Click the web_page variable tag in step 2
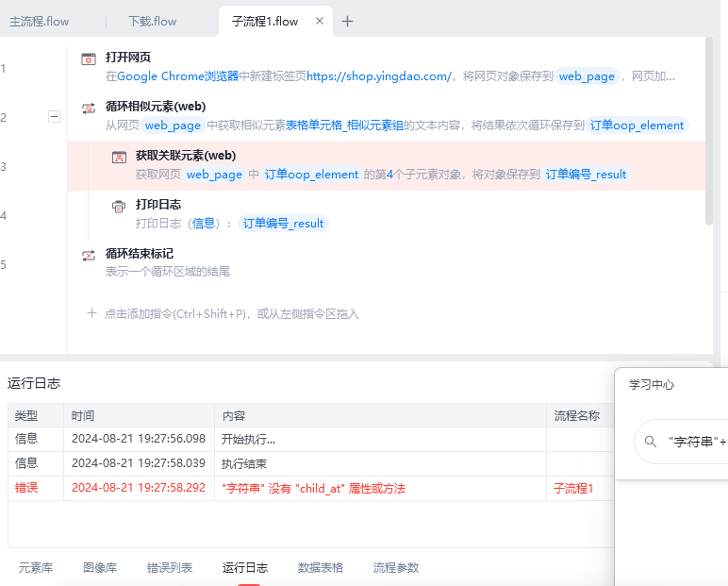Viewport: 728px width, 586px height. [174, 126]
